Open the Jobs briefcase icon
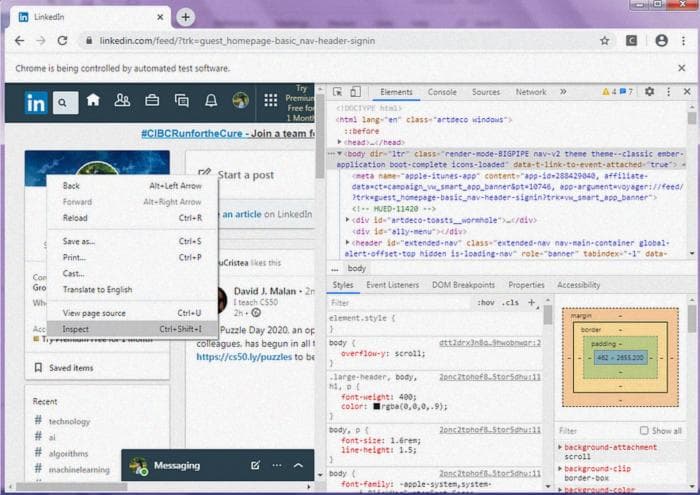This screenshot has width=700, height=495. click(152, 100)
